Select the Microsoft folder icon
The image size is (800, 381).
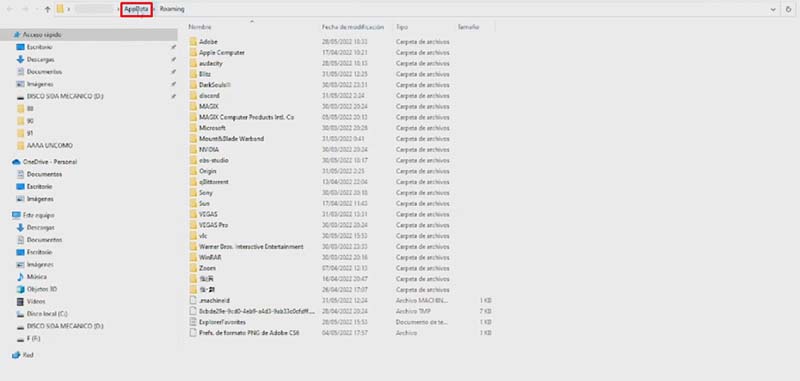(x=193, y=128)
